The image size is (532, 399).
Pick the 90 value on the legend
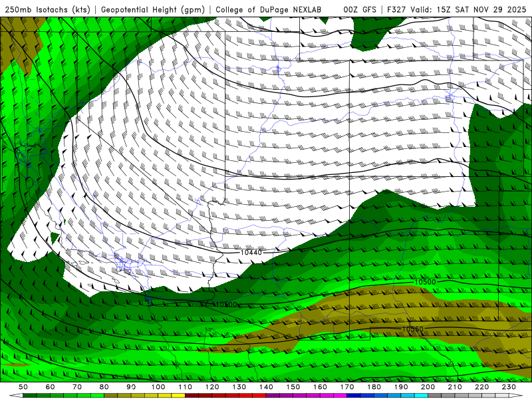tap(131, 387)
